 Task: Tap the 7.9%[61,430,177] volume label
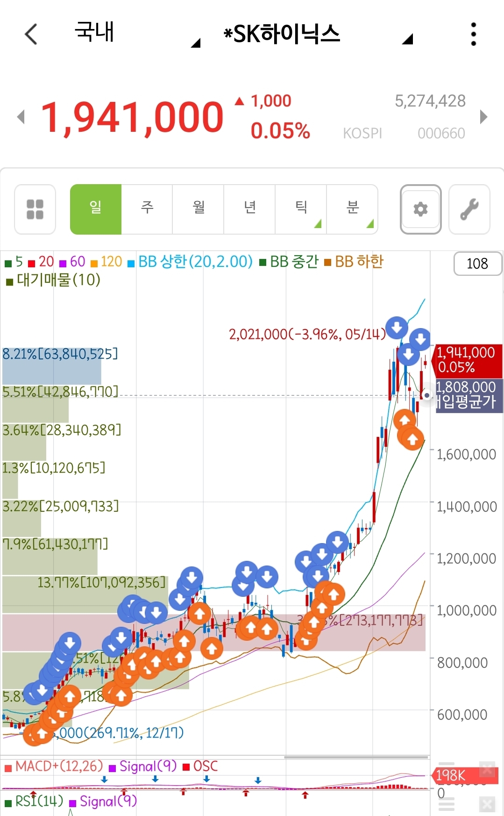pos(55,544)
